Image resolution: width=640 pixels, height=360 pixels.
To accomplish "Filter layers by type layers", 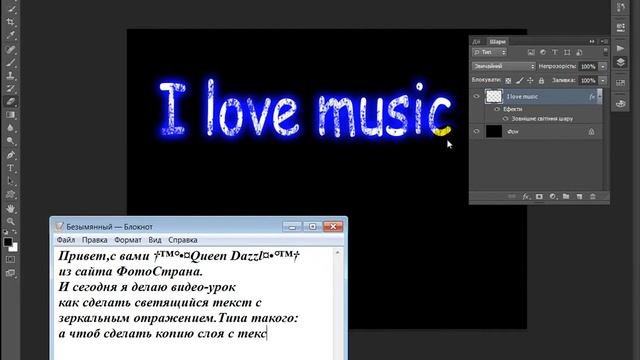I will click(x=555, y=52).
